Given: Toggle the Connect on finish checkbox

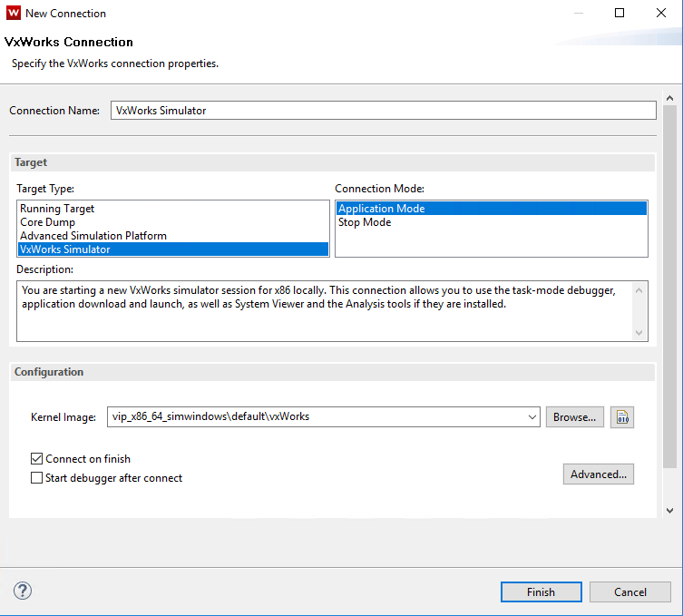Looking at the screenshot, I should tap(36, 459).
